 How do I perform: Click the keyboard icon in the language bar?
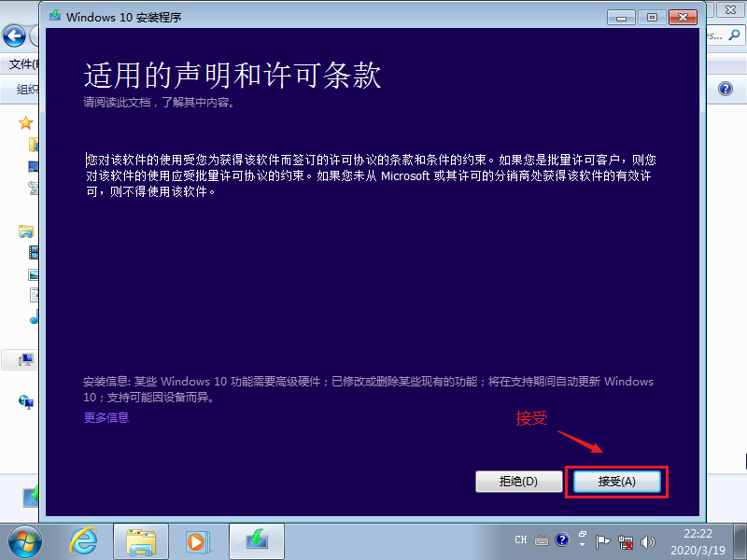pyautogui.click(x=542, y=539)
